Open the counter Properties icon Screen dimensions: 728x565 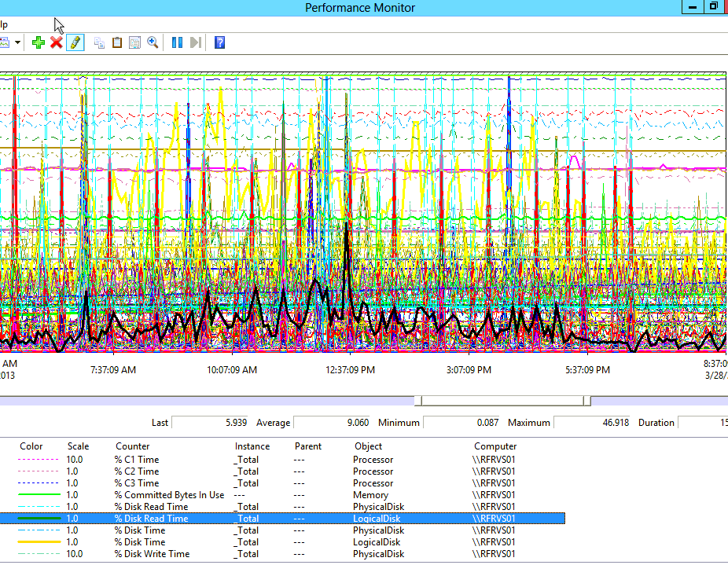coord(134,42)
